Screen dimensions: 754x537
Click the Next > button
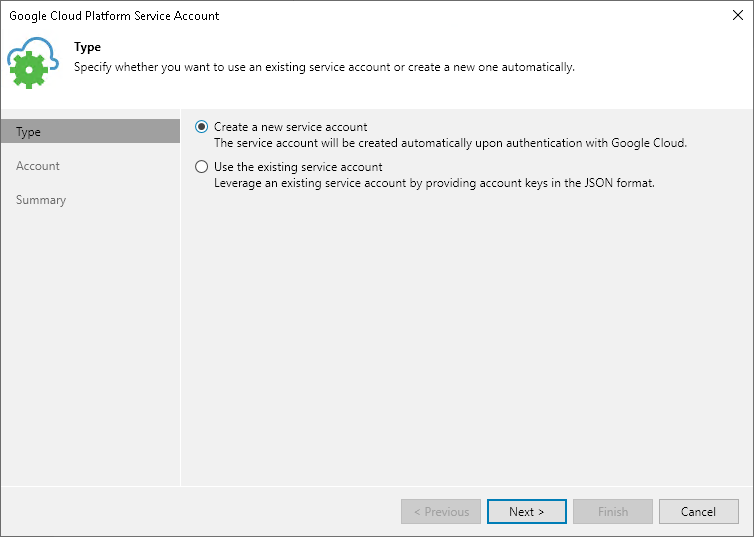[527, 512]
